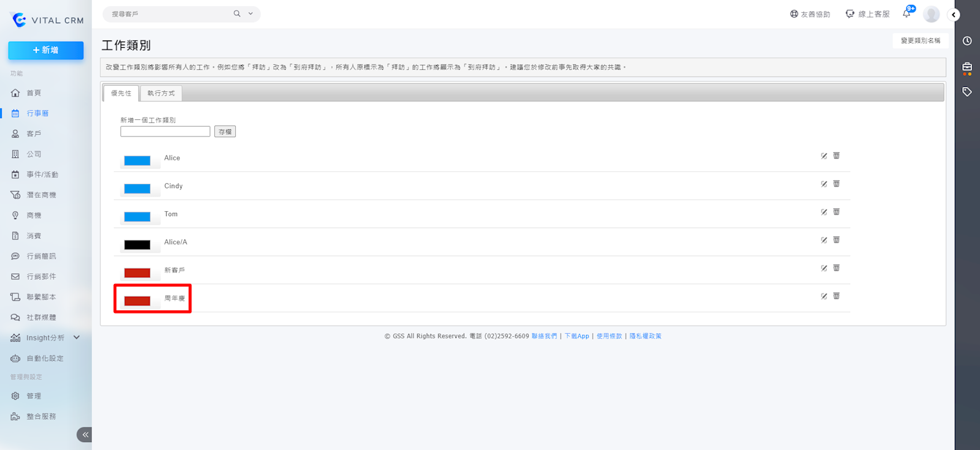Click the 變更類別名稱 button
This screenshot has height=450, width=980.
click(x=920, y=40)
